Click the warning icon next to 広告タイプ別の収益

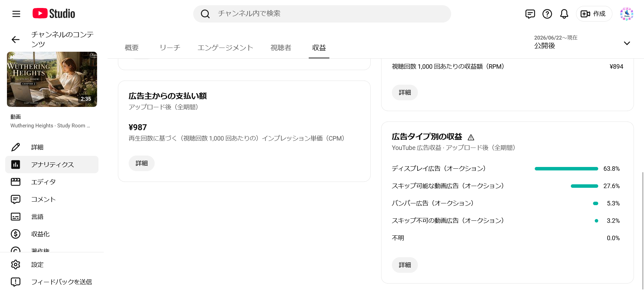(471, 137)
